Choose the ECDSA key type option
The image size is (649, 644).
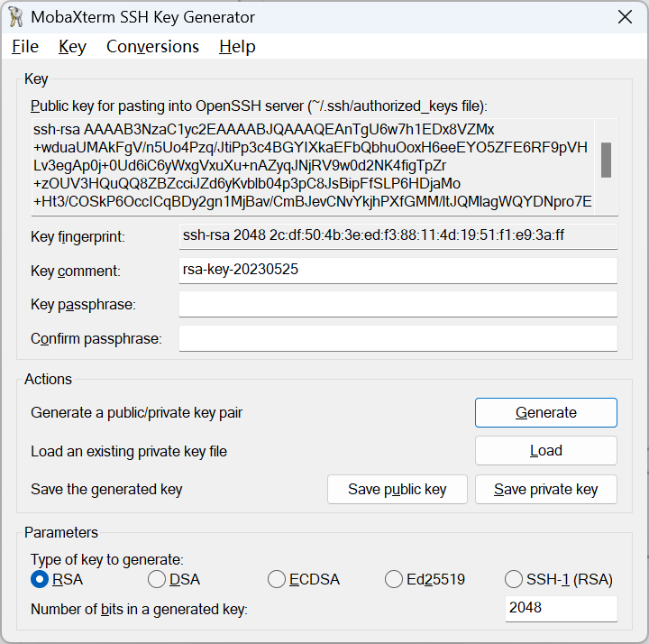coord(277,579)
